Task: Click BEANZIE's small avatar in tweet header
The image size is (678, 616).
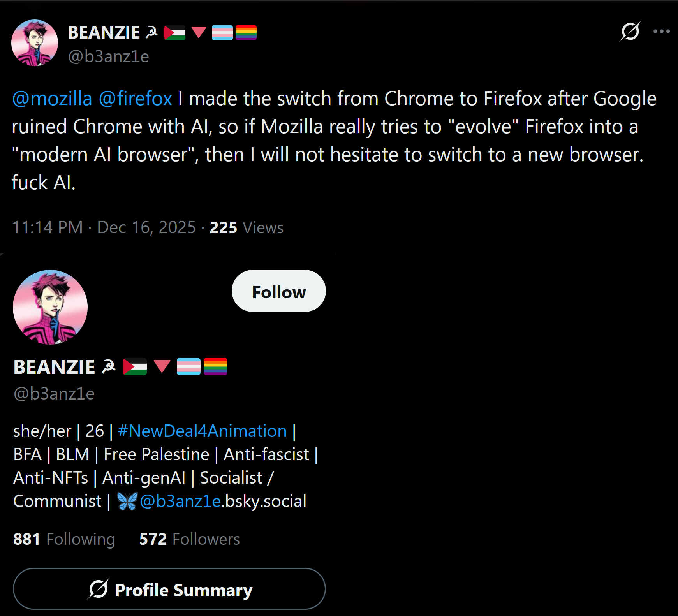Action: pos(35,43)
